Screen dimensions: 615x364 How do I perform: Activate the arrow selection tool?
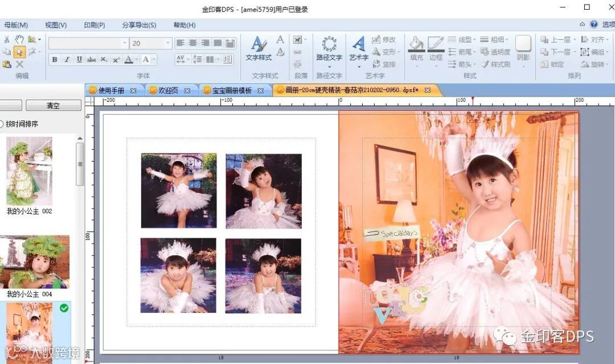[19, 52]
